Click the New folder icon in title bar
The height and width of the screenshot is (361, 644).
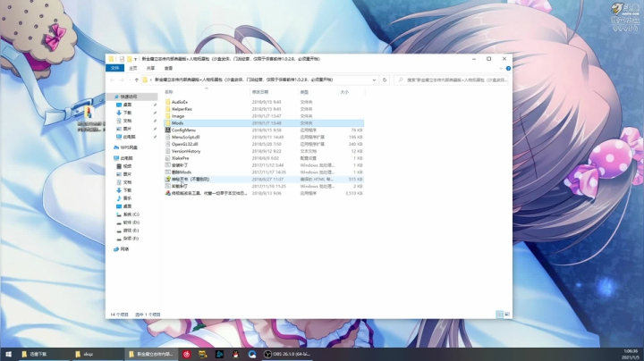tap(129, 59)
